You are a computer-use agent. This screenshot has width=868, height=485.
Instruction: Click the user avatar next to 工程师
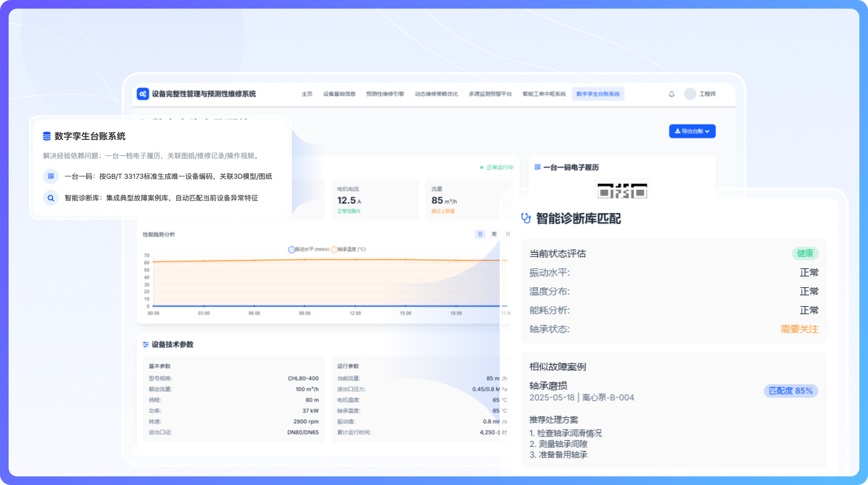point(690,94)
